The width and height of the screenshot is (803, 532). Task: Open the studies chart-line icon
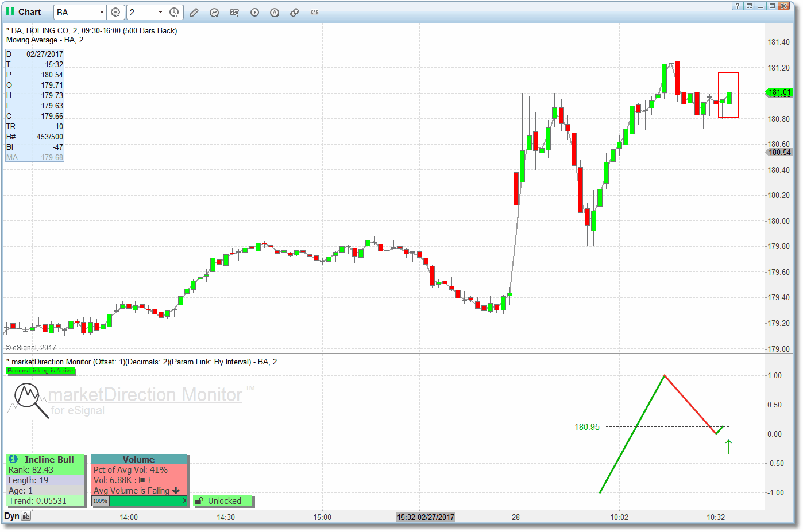(214, 13)
